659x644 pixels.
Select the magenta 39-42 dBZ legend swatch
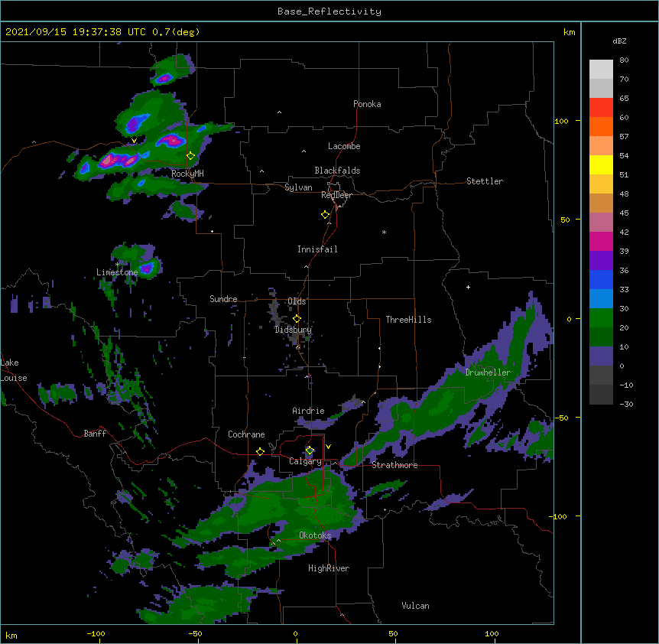point(601,241)
